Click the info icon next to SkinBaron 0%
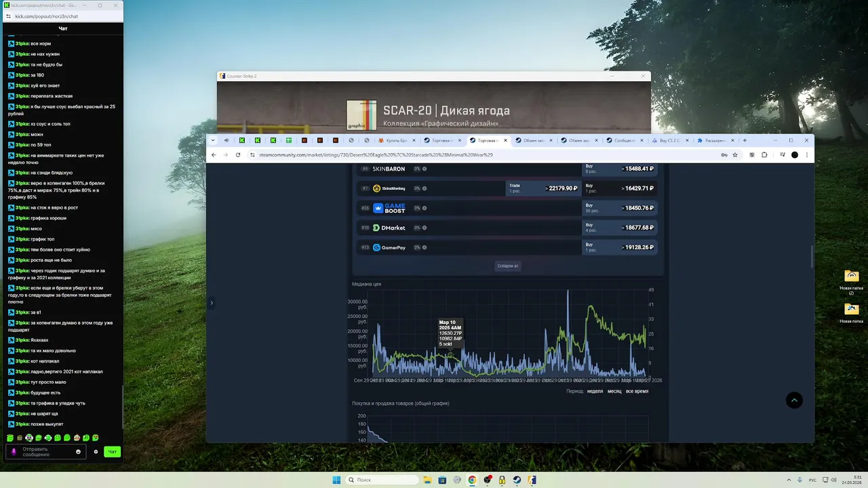This screenshot has width=868, height=488. pyautogui.click(x=425, y=169)
